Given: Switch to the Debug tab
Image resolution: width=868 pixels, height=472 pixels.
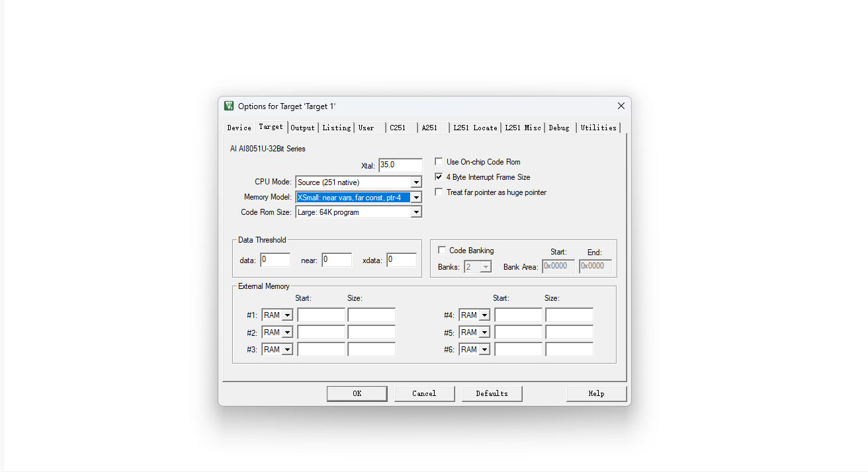Looking at the screenshot, I should 559,128.
